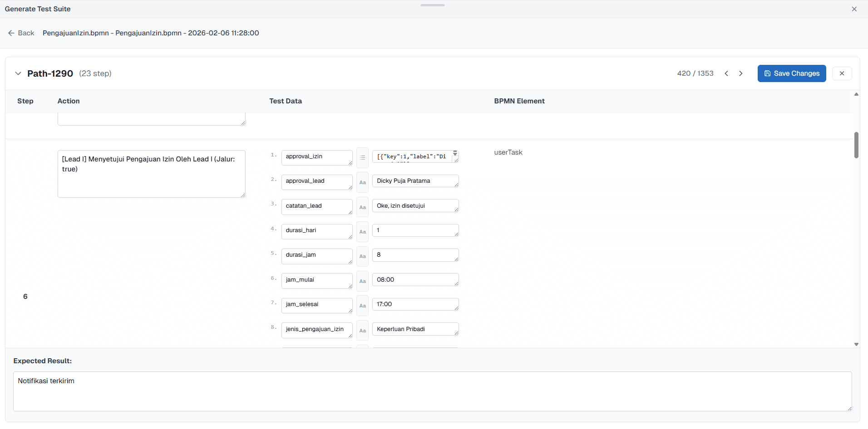Click the Aa icon next to jam_mulai

362,281
